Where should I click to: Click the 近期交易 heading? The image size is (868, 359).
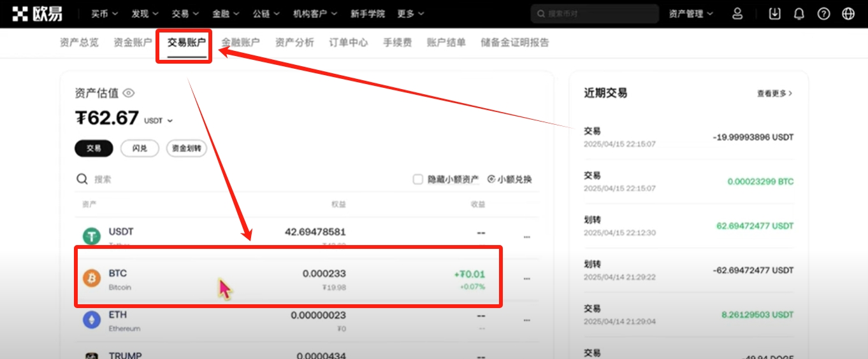605,93
